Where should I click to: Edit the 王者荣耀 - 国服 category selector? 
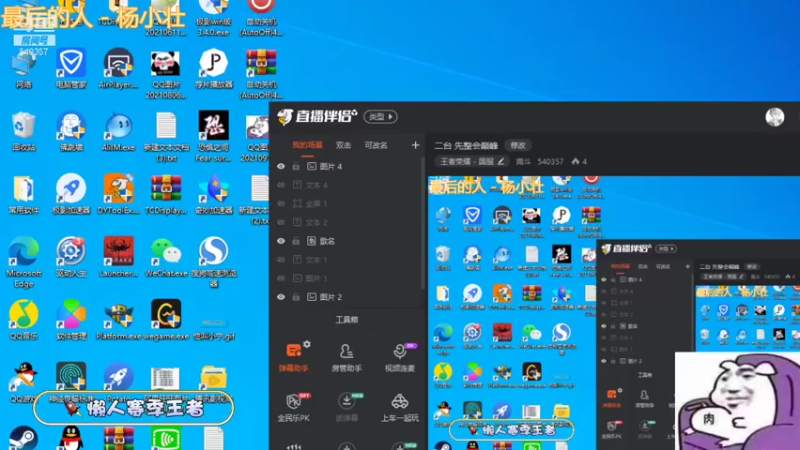[472, 162]
